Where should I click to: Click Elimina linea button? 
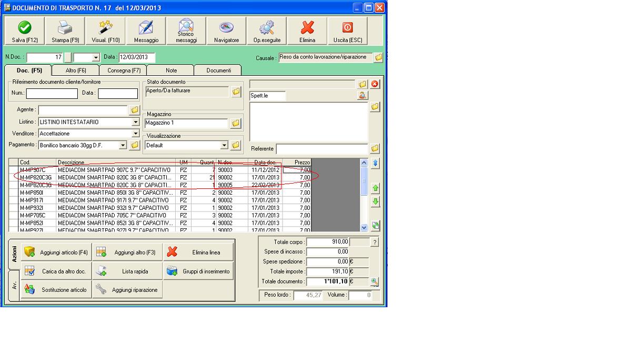coord(198,252)
